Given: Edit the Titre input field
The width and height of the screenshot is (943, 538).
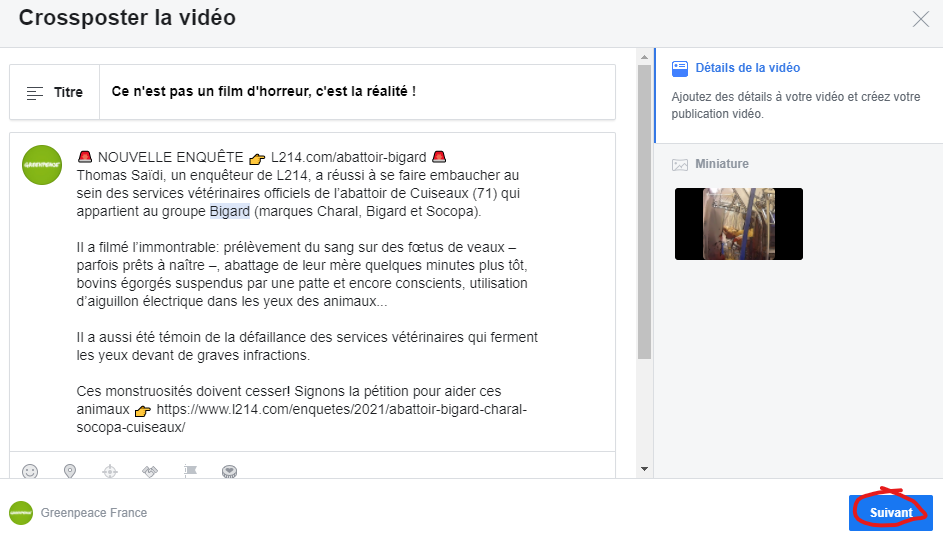Looking at the screenshot, I should click(x=357, y=92).
